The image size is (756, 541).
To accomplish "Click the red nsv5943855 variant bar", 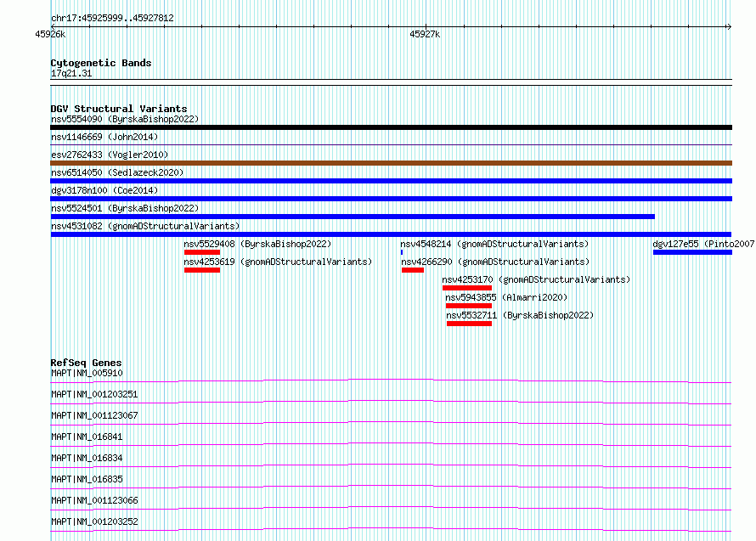I will point(469,306).
